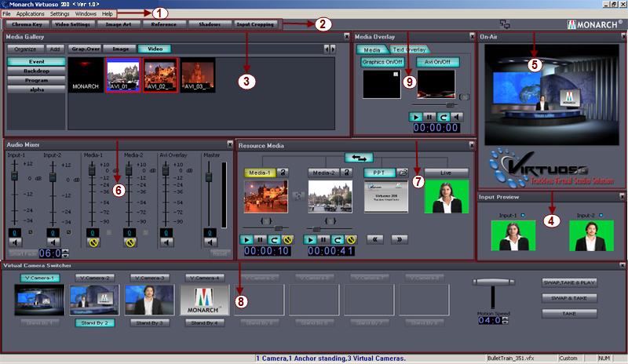Select the Backdrop category in Media Gallery
628x364 pixels.
point(36,71)
